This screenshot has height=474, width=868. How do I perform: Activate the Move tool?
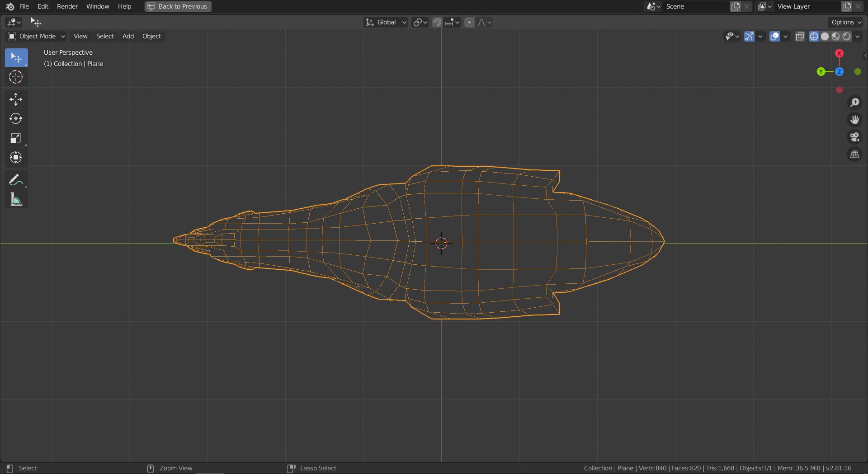pyautogui.click(x=16, y=99)
